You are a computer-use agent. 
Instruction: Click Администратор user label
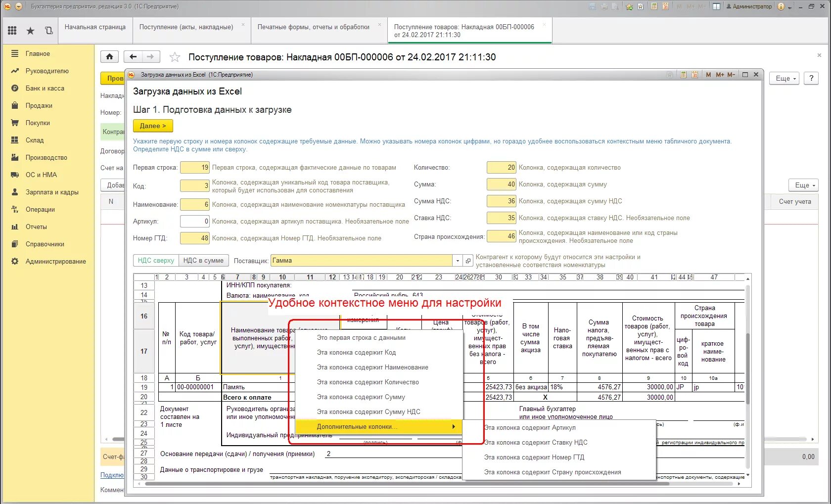coord(749,6)
